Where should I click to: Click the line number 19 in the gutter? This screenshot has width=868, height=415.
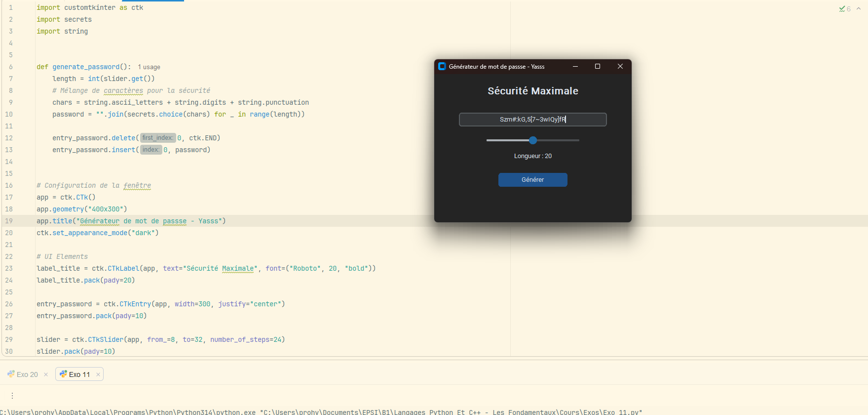(x=9, y=221)
